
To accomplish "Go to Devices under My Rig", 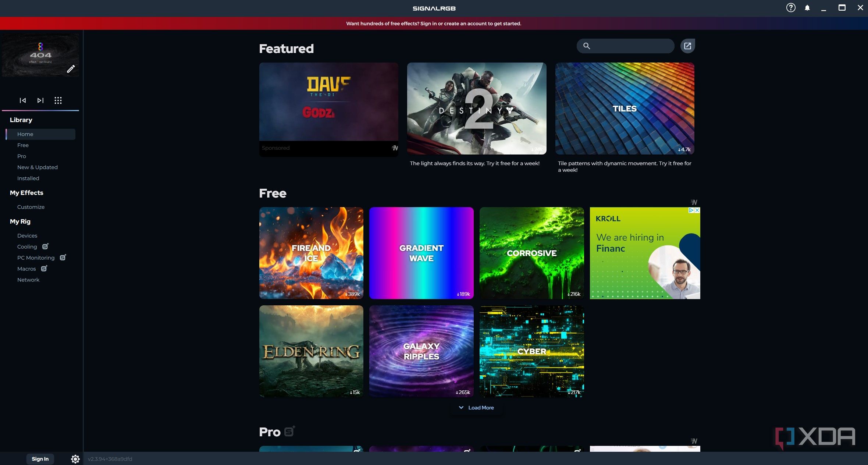I will point(27,236).
